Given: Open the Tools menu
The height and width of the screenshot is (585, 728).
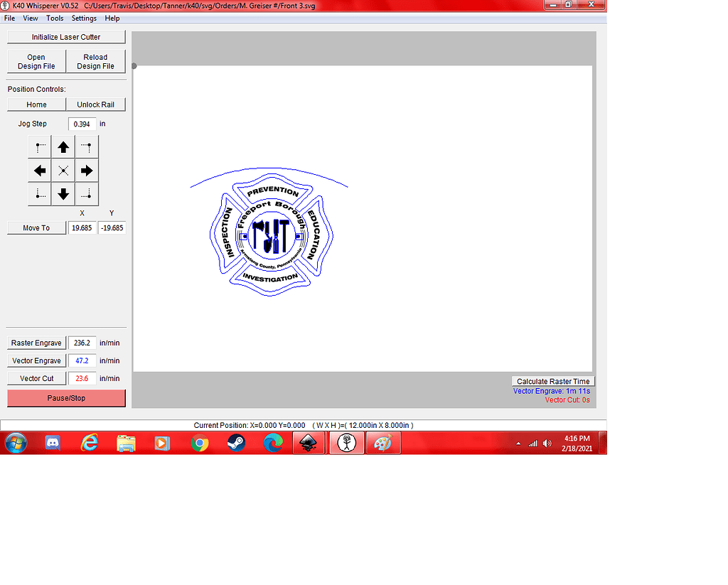Looking at the screenshot, I should point(55,18).
